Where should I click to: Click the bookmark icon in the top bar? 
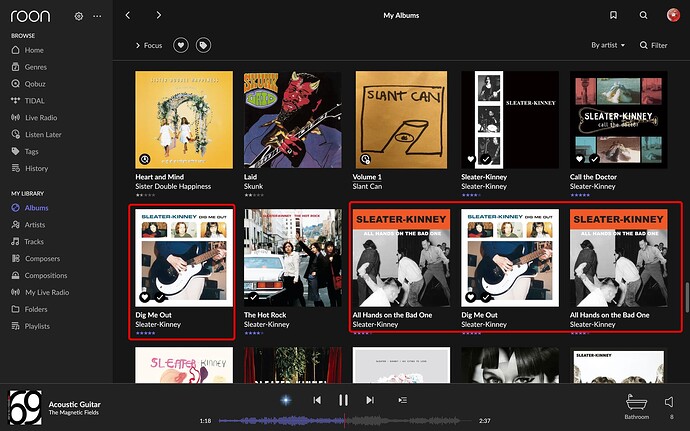[613, 15]
